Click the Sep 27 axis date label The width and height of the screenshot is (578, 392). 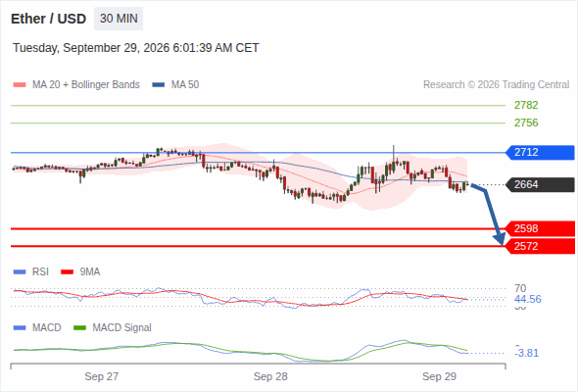tap(101, 376)
